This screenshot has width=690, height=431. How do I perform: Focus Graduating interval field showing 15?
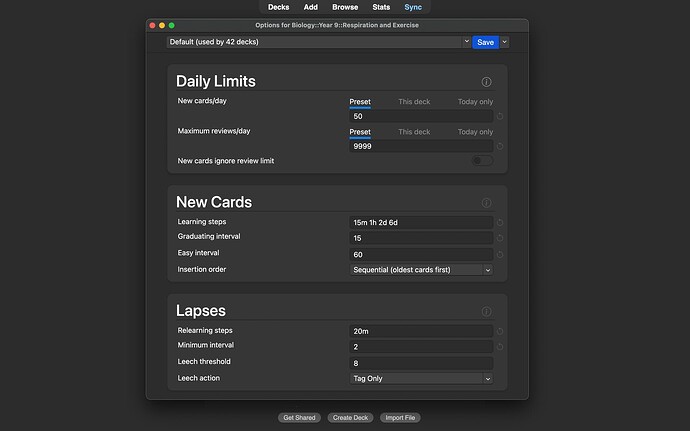[x=421, y=238]
